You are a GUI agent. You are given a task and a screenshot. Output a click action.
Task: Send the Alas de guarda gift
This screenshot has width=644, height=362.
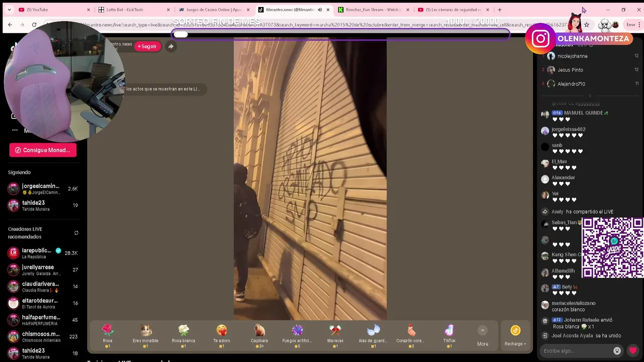[373, 336]
